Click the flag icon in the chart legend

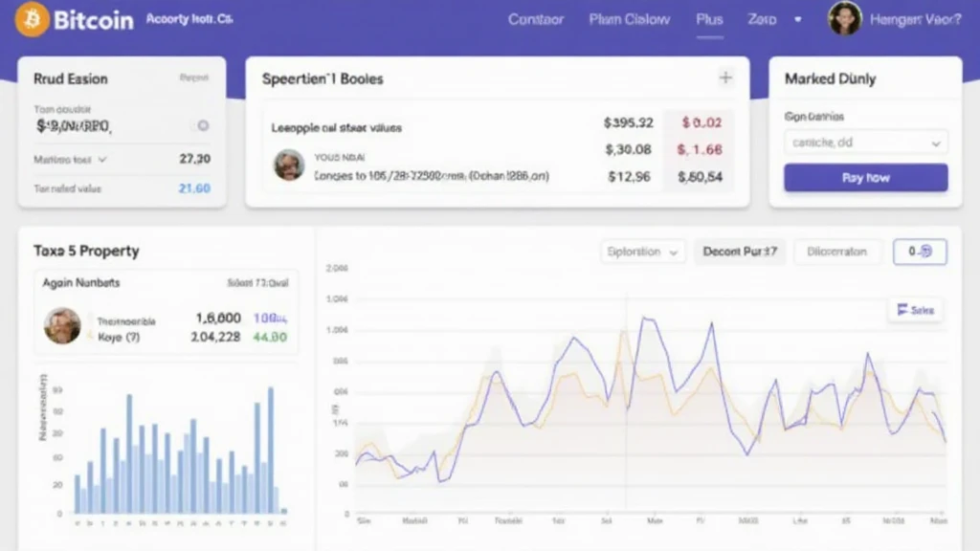point(902,310)
